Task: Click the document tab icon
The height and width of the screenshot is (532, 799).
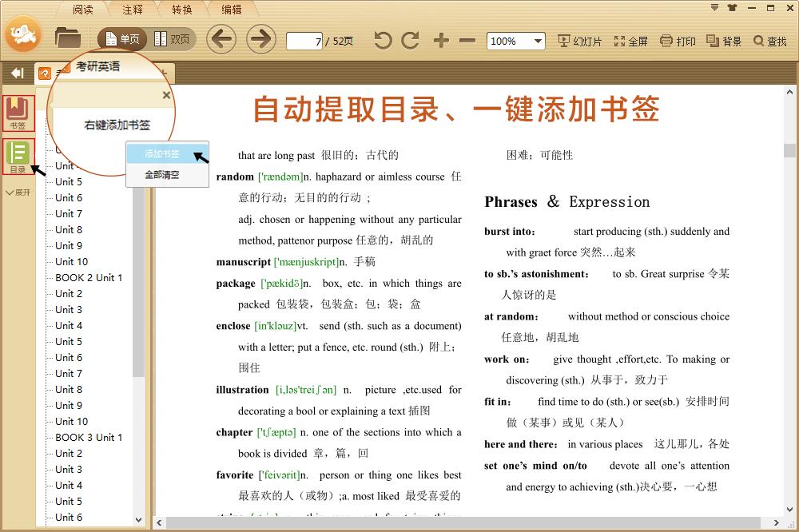Action: 45,73
